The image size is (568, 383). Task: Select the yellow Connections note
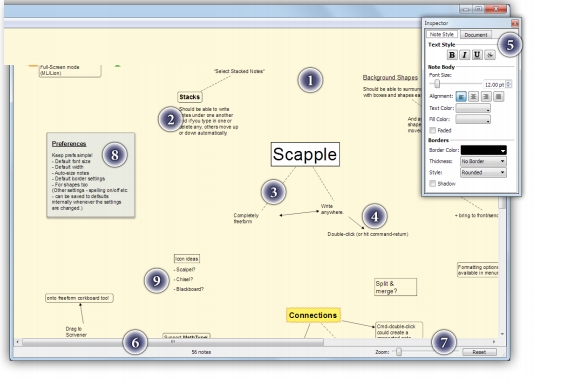313,315
